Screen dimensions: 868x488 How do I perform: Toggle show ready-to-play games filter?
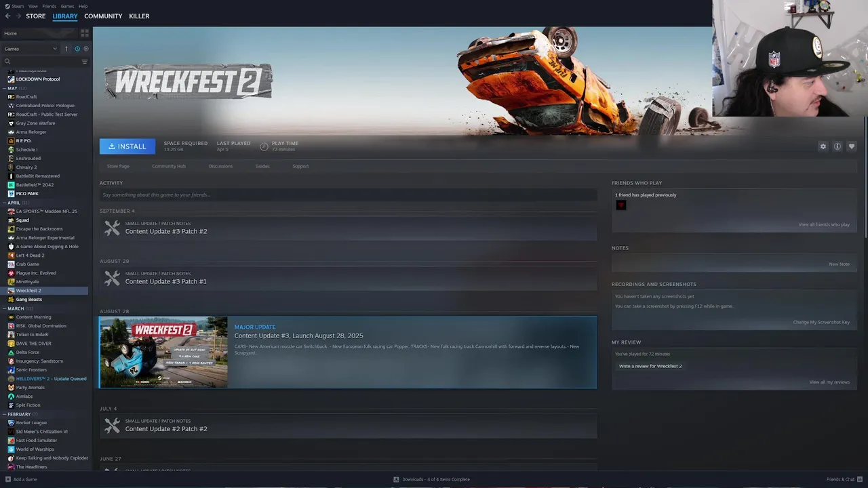click(x=85, y=49)
